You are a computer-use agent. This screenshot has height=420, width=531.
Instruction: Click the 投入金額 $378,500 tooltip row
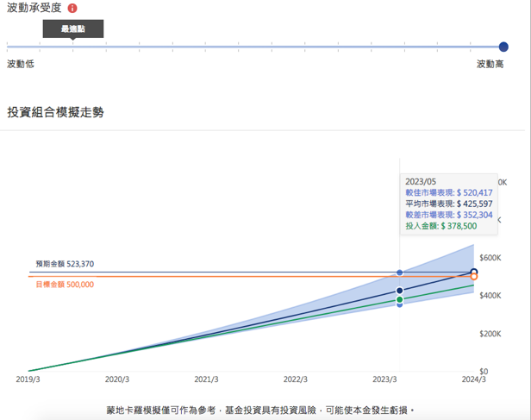[x=440, y=226]
